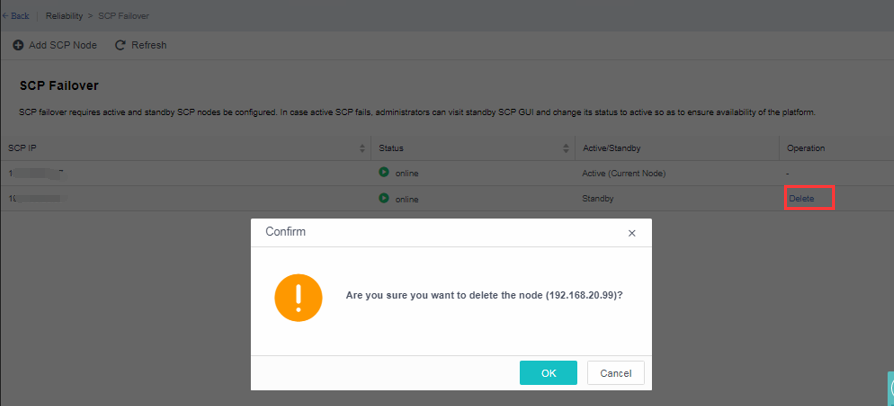894x406 pixels.
Task: Click the Refresh circular arrow icon
Action: (x=121, y=45)
